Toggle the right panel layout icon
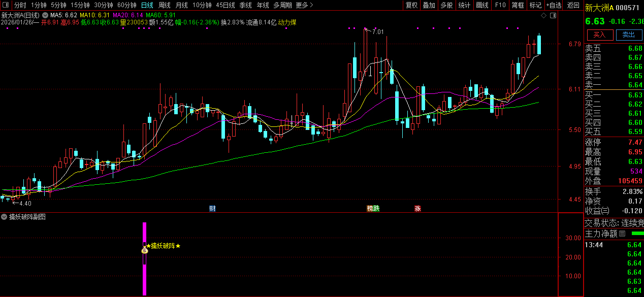The width and height of the screenshot is (644, 297). (x=553, y=16)
